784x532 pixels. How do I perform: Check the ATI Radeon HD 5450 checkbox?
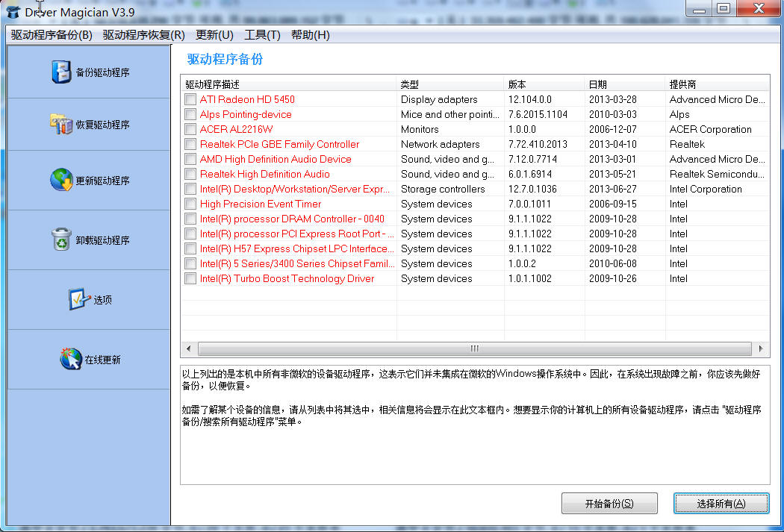[x=190, y=99]
